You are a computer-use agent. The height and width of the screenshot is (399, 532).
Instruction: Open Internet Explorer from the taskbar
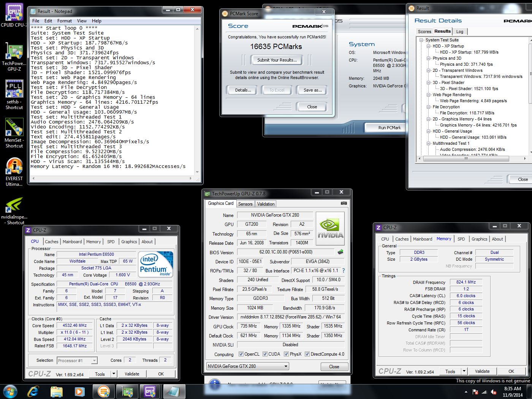pos(33,391)
